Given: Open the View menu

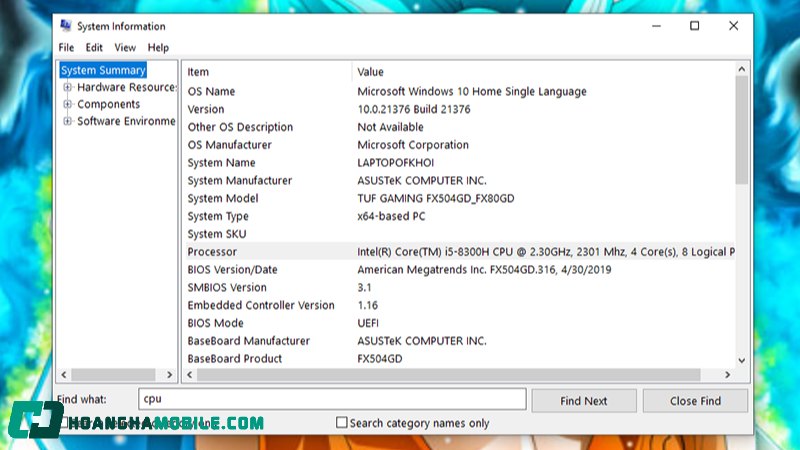Looking at the screenshot, I should (x=125, y=47).
